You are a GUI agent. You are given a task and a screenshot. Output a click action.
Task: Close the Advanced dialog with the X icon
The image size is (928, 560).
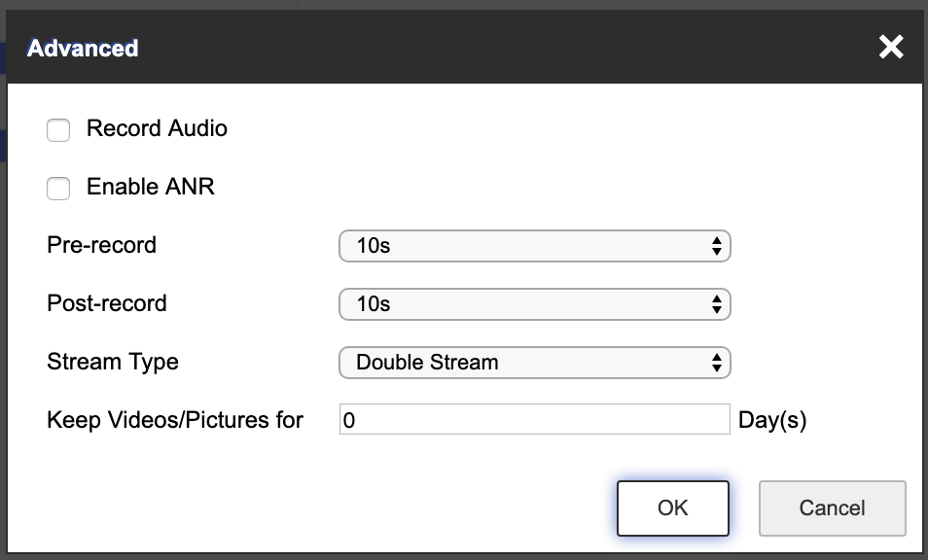(890, 47)
